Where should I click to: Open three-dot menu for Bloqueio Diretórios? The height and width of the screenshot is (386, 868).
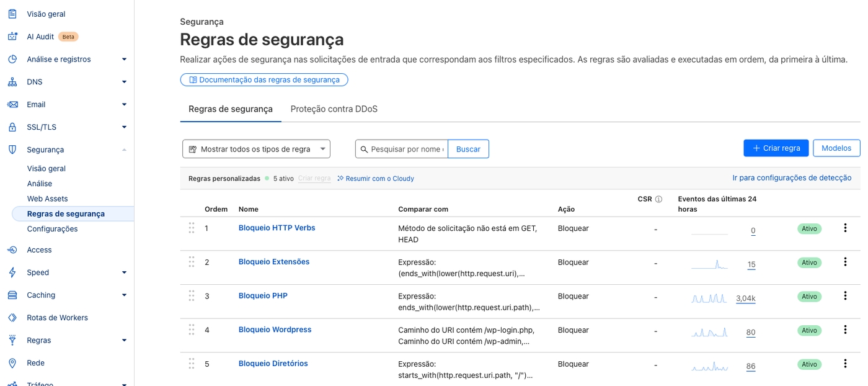tap(844, 364)
